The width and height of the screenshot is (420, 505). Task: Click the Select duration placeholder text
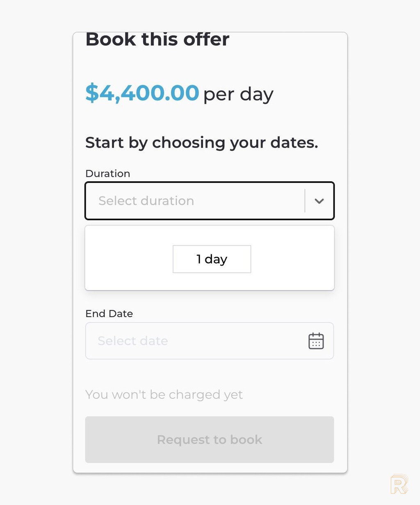(x=146, y=201)
